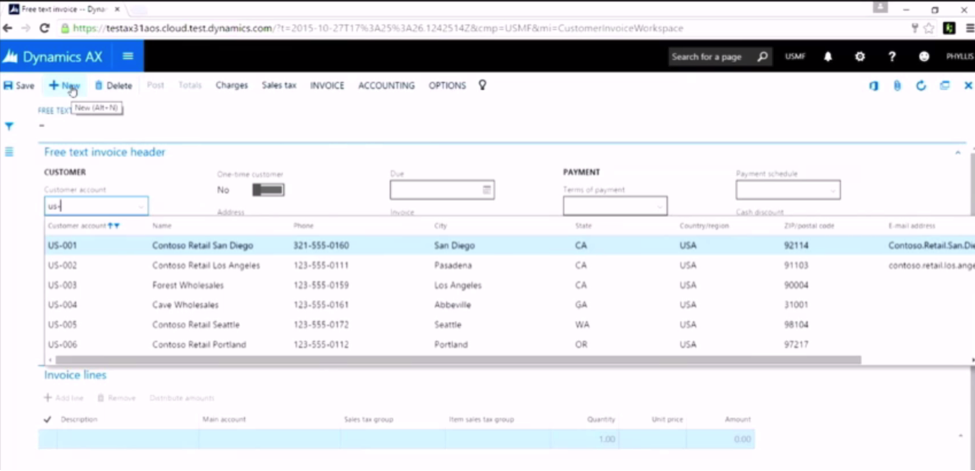Open the settings gear
This screenshot has height=471, width=975.
point(860,57)
